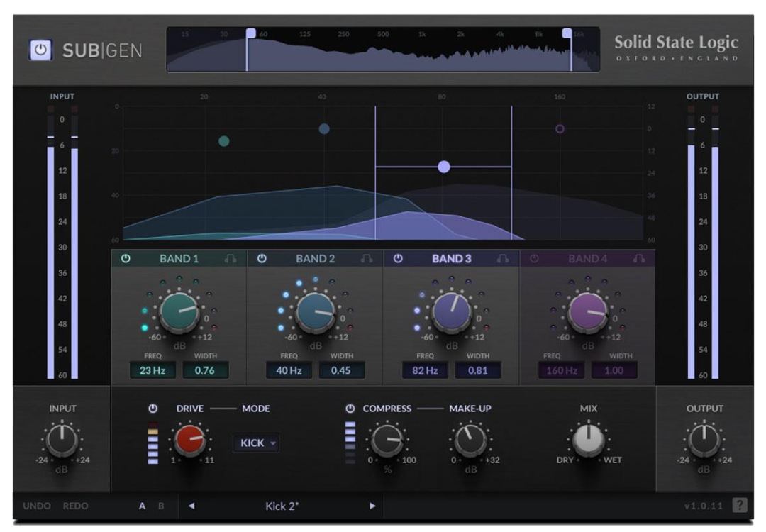Solo Band 3 with headphone icon
The height and width of the screenshot is (532, 766).
(x=503, y=259)
